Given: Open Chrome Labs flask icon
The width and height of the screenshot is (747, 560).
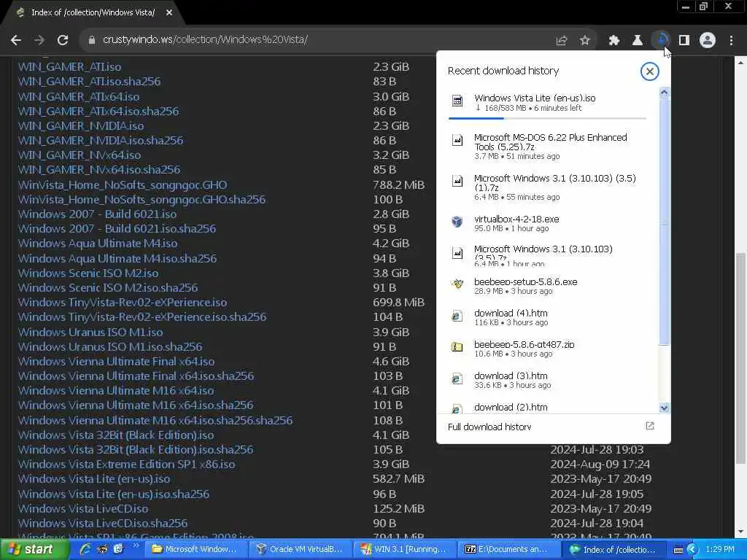Looking at the screenshot, I should coord(638,41).
